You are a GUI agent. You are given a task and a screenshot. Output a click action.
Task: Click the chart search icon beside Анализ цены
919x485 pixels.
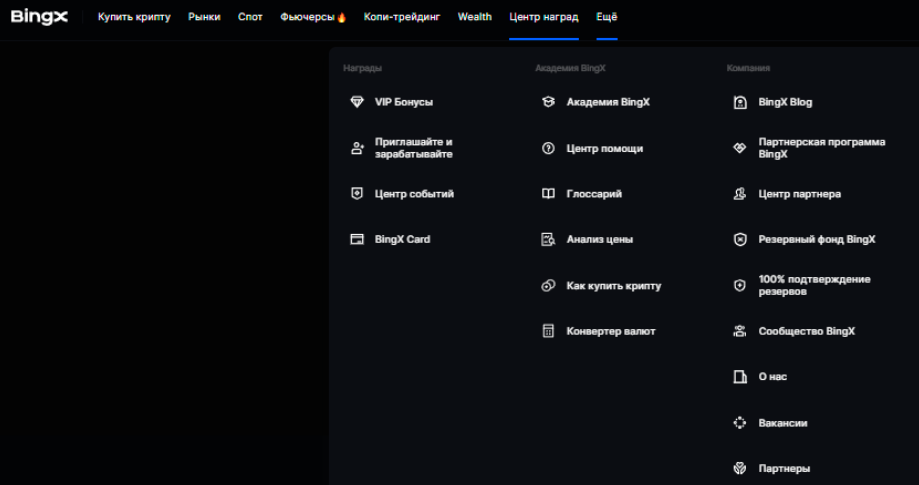click(548, 240)
